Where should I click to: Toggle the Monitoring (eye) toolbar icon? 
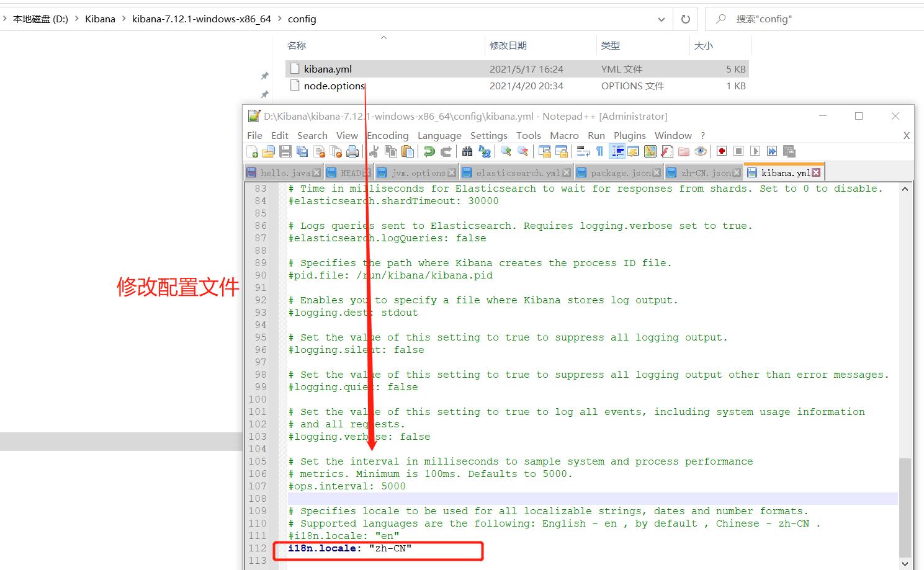[701, 151]
